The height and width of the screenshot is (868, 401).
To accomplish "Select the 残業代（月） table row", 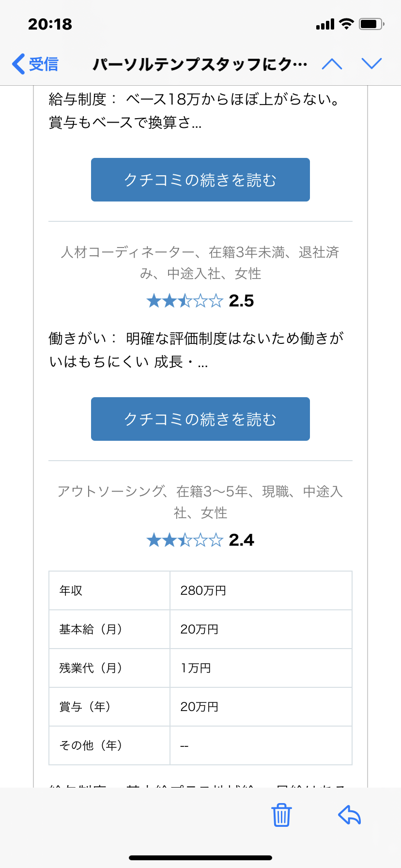I will [x=200, y=668].
